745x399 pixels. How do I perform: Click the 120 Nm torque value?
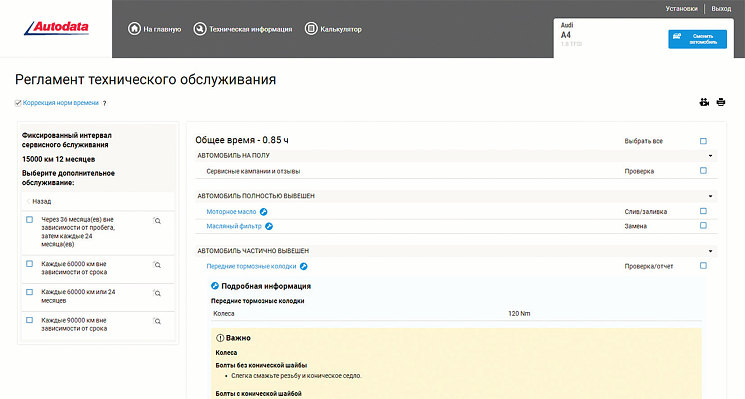(519, 314)
